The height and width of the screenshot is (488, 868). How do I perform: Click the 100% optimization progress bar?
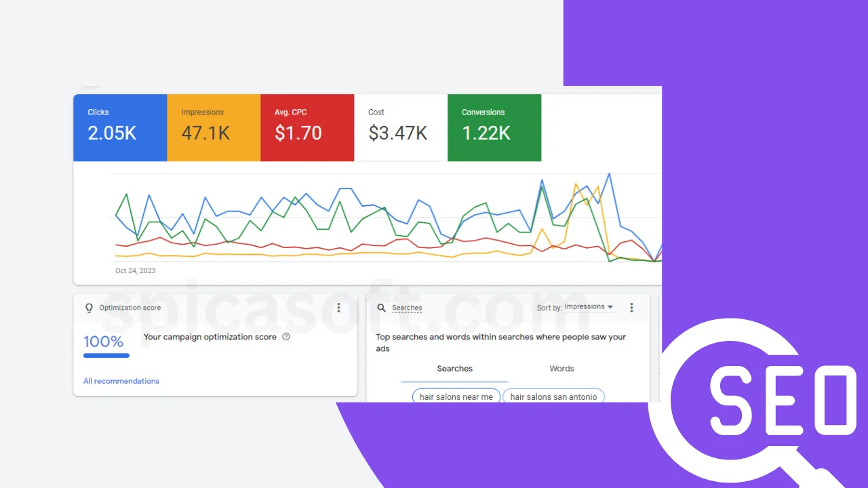(106, 355)
